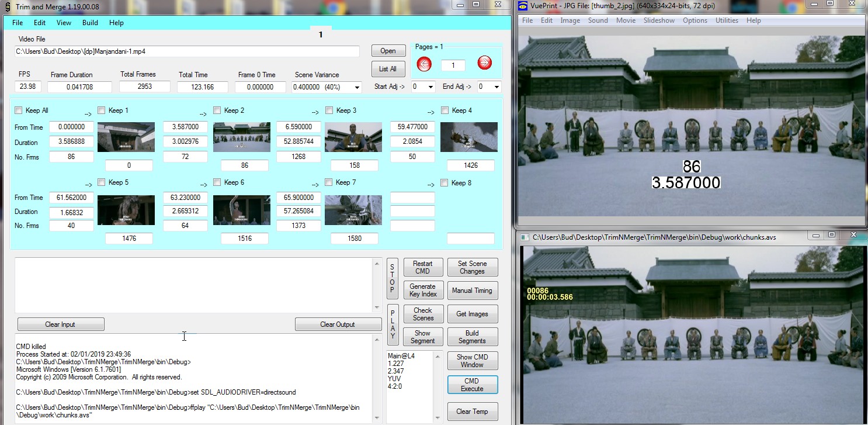Viewport: 868px width, 425px height.
Task: Click the vertical STOP button
Action: coord(393,278)
